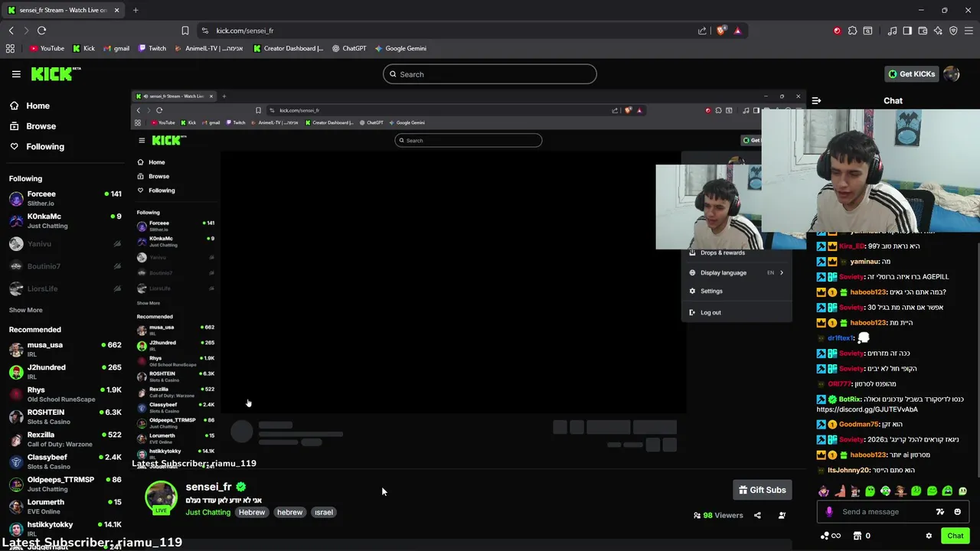The image size is (980, 551).
Task: Click Gift Subs button
Action: (762, 490)
